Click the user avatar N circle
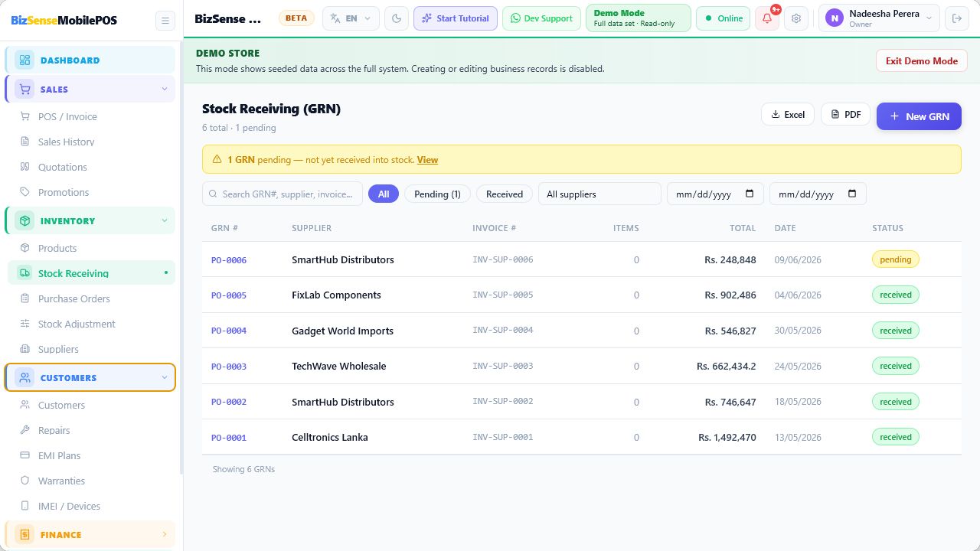 834,18
